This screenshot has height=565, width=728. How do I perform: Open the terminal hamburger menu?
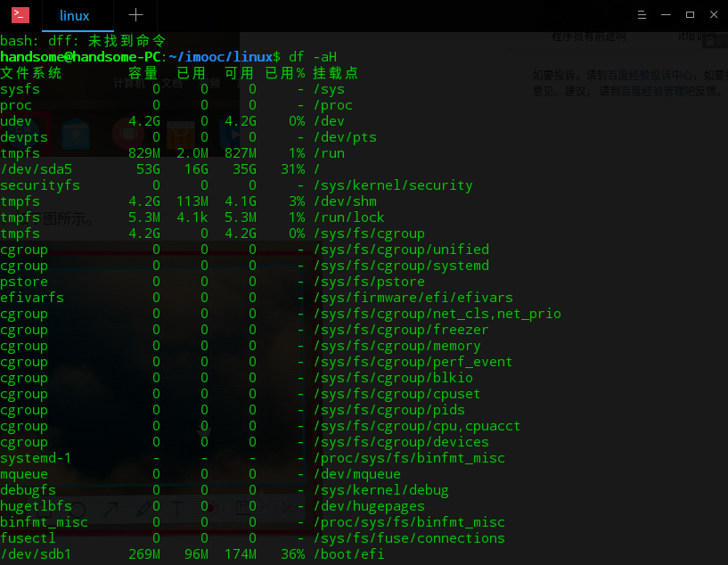pyautogui.click(x=642, y=15)
